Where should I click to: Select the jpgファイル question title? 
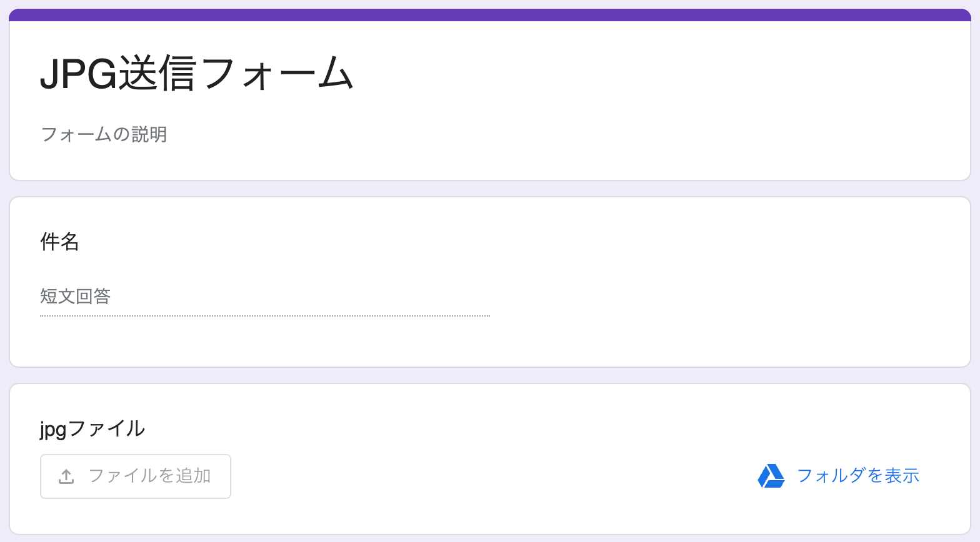point(92,429)
